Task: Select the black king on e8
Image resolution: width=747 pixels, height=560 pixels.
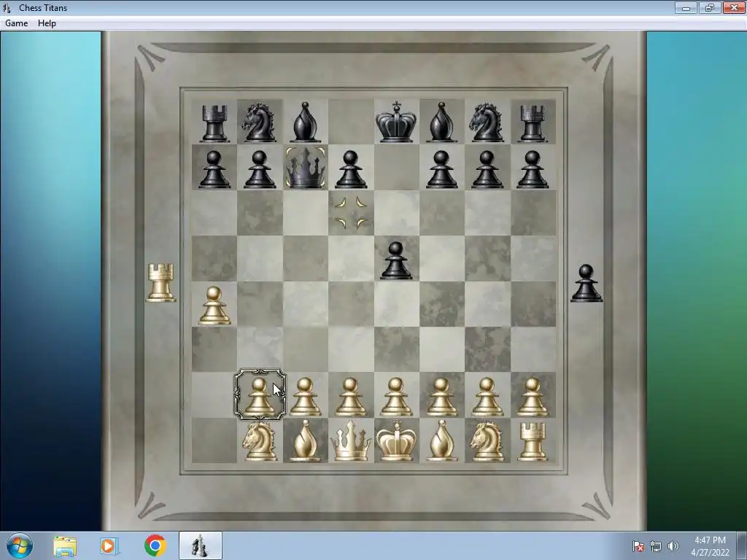Action: pyautogui.click(x=396, y=122)
